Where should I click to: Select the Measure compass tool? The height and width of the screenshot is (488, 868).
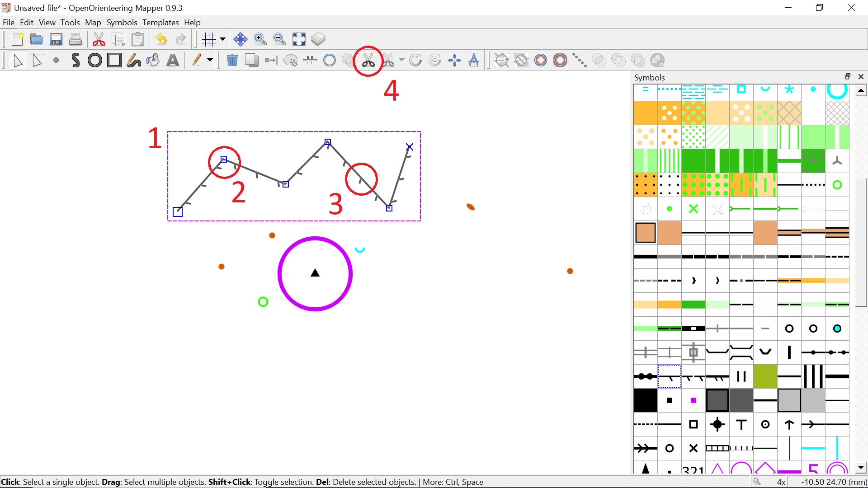(x=474, y=61)
